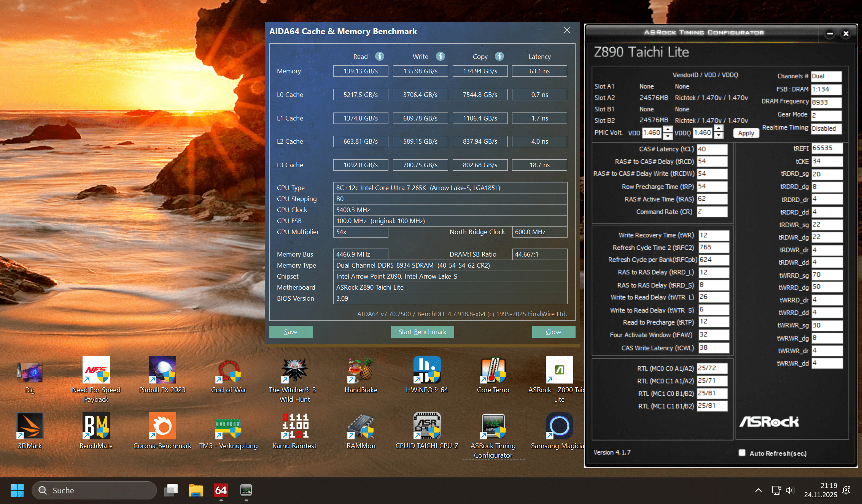Expand the hidden system tray icons chevron
Image resolution: width=862 pixels, height=504 pixels.
click(x=758, y=490)
